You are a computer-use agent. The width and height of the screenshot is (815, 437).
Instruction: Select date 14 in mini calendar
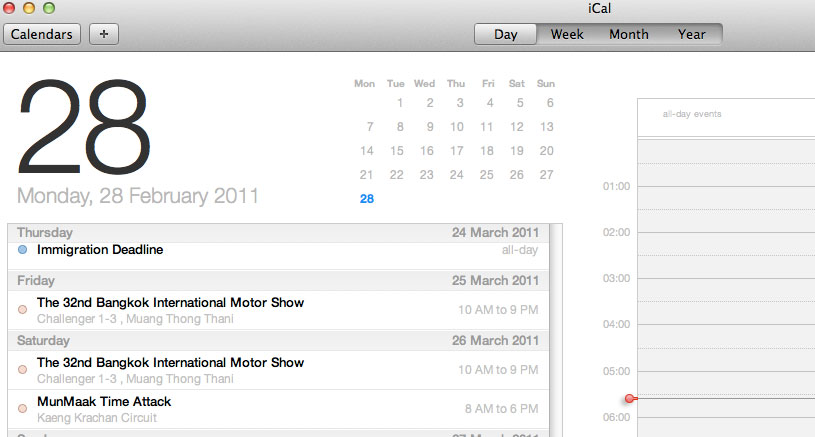[367, 151]
